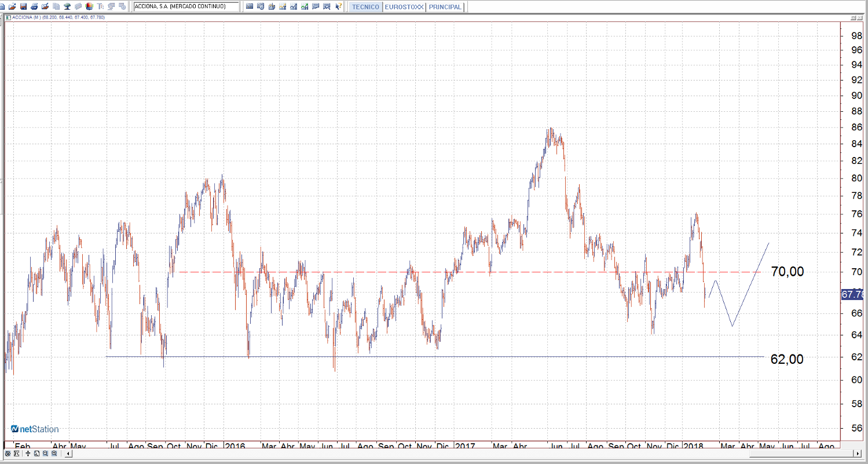Switch to the TECNICO tab
The width and height of the screenshot is (868, 464).
click(365, 7)
